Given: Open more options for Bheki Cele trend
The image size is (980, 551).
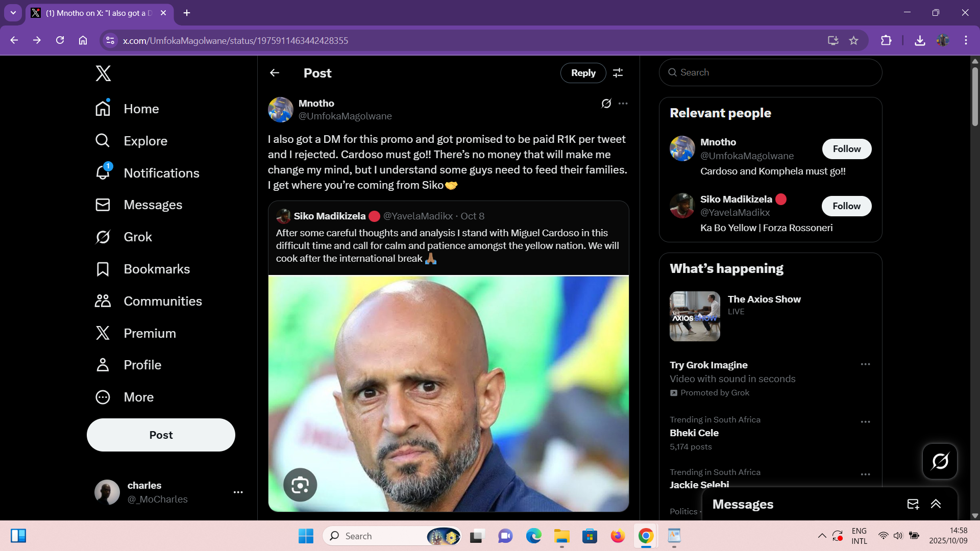Looking at the screenshot, I should click(x=865, y=422).
